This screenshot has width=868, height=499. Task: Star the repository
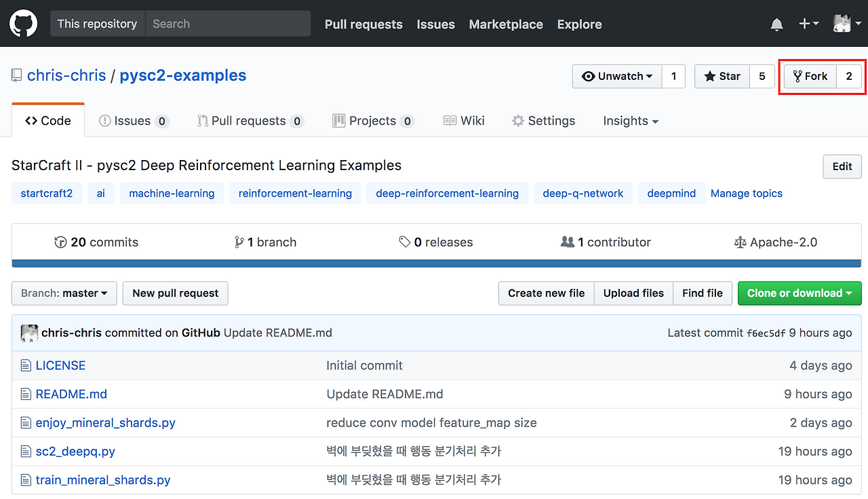(722, 77)
